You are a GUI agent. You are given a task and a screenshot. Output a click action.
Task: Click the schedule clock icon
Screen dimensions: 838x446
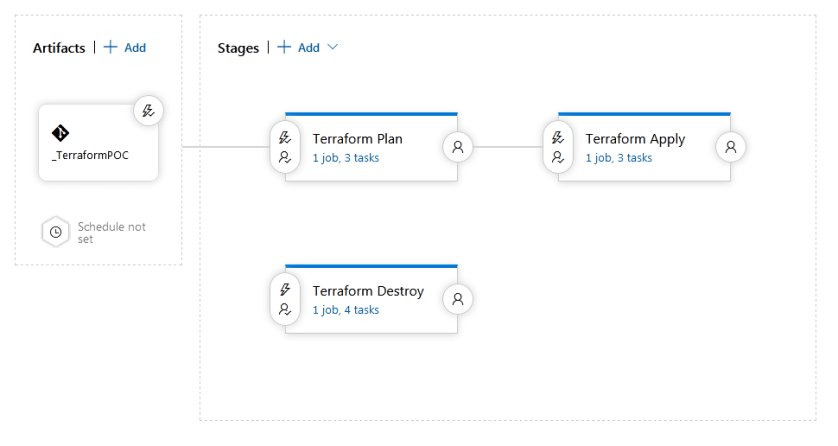pyautogui.click(x=56, y=232)
